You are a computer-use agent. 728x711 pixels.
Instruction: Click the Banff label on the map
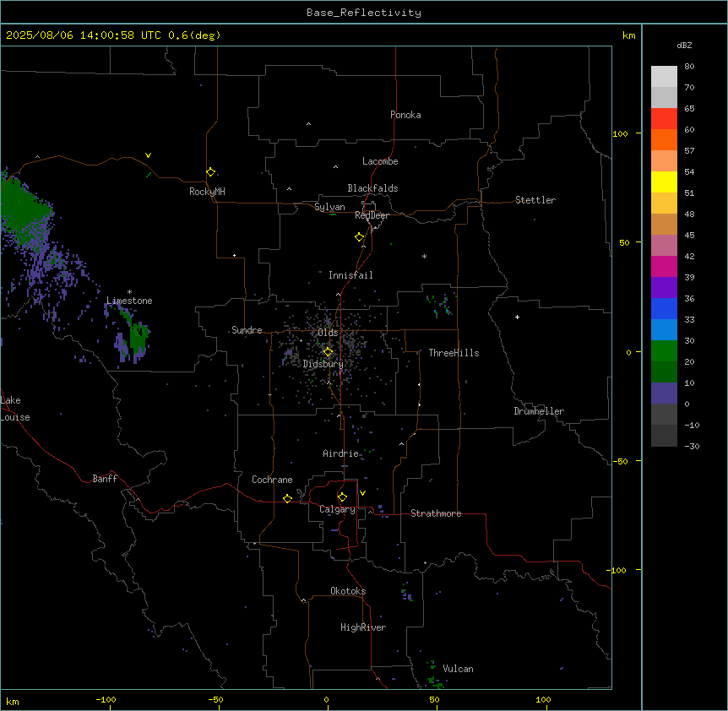105,479
